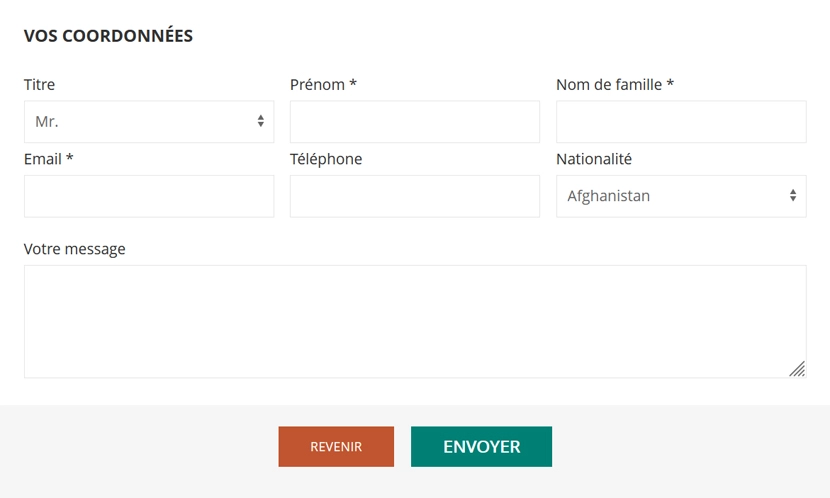The image size is (830, 498).
Task: Click the 'Prénom *' field label
Action: coord(323,85)
